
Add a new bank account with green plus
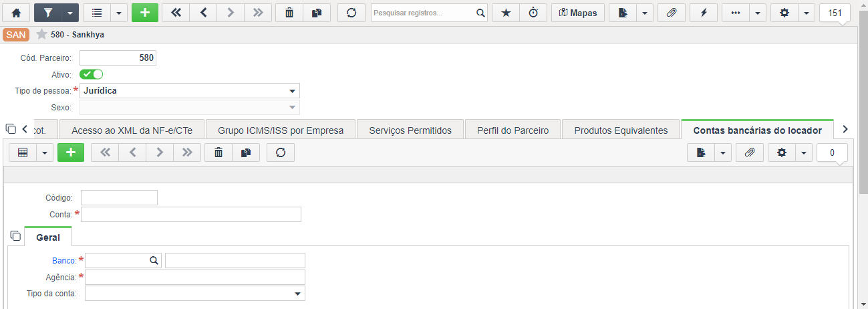71,152
